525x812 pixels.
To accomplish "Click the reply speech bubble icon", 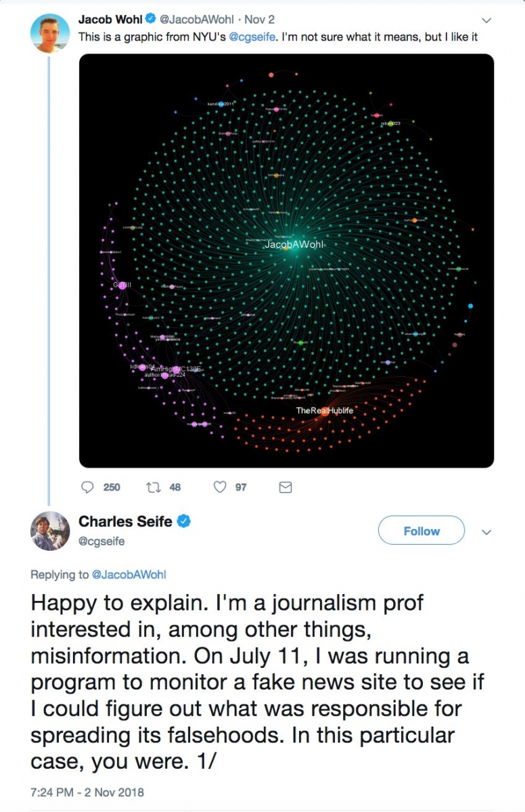I will pyautogui.click(x=87, y=487).
